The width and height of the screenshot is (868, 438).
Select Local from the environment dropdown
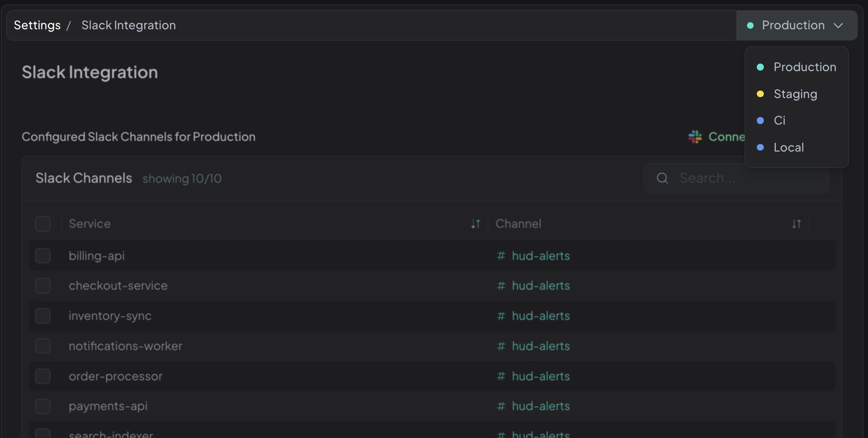click(x=788, y=147)
